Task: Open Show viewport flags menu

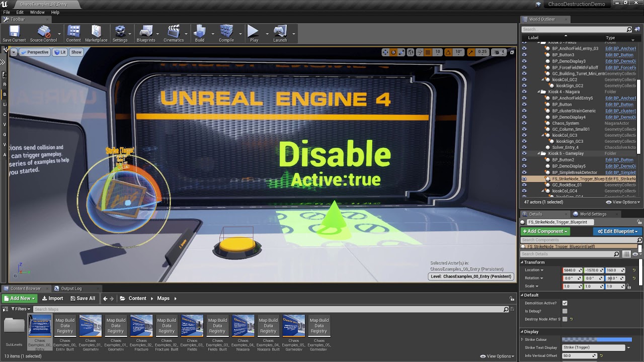Action: (76, 52)
